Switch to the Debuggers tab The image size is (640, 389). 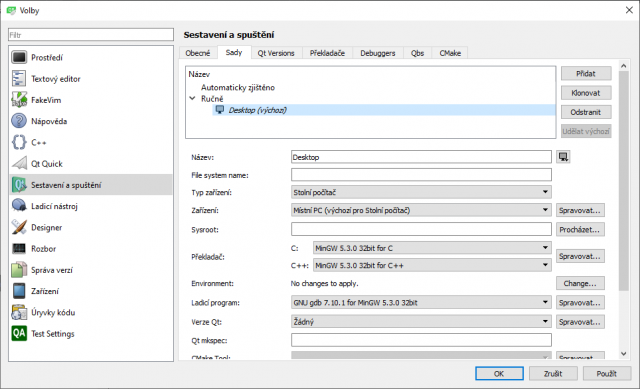(378, 53)
